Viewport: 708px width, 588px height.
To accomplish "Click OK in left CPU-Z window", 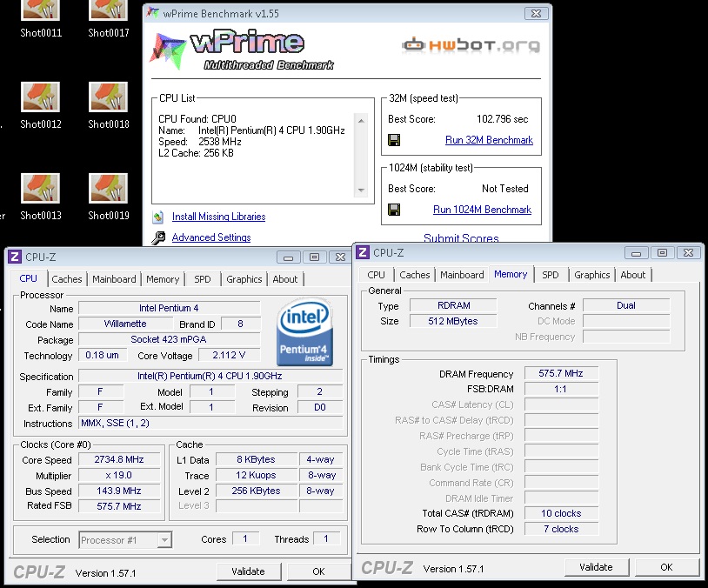I will coord(319,571).
